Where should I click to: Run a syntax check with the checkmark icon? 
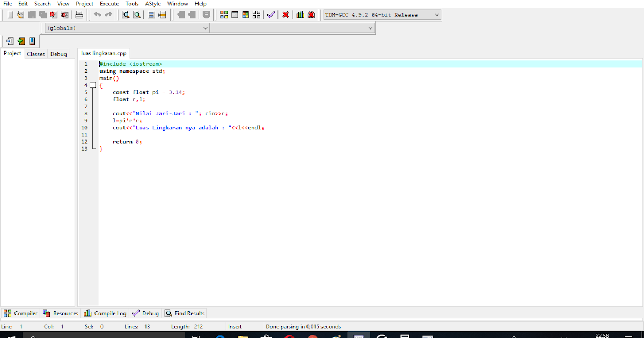tap(270, 14)
